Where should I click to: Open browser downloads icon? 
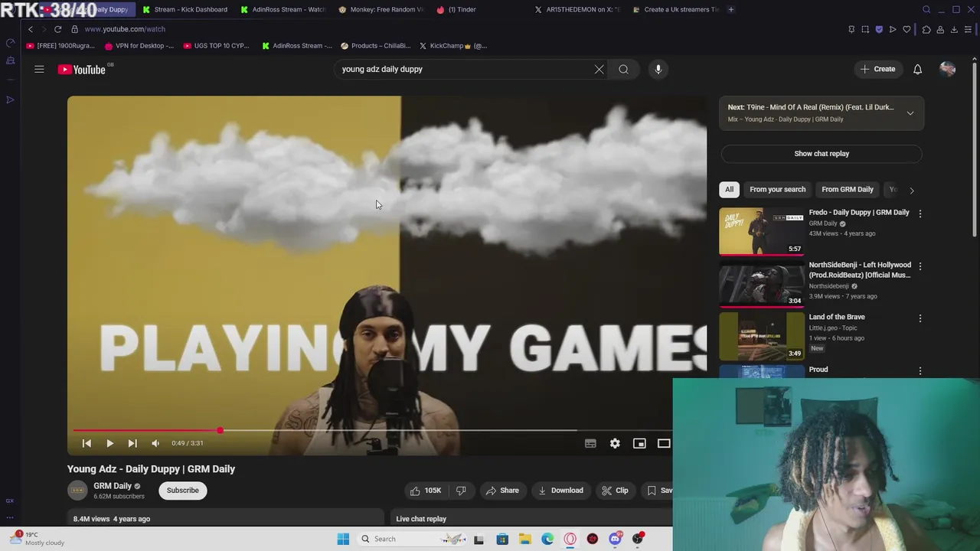pos(954,29)
